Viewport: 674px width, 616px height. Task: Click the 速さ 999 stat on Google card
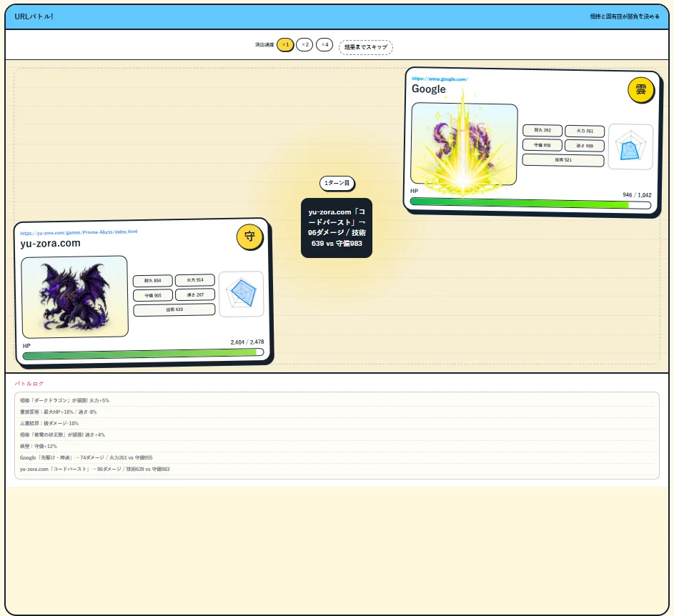tap(585, 146)
